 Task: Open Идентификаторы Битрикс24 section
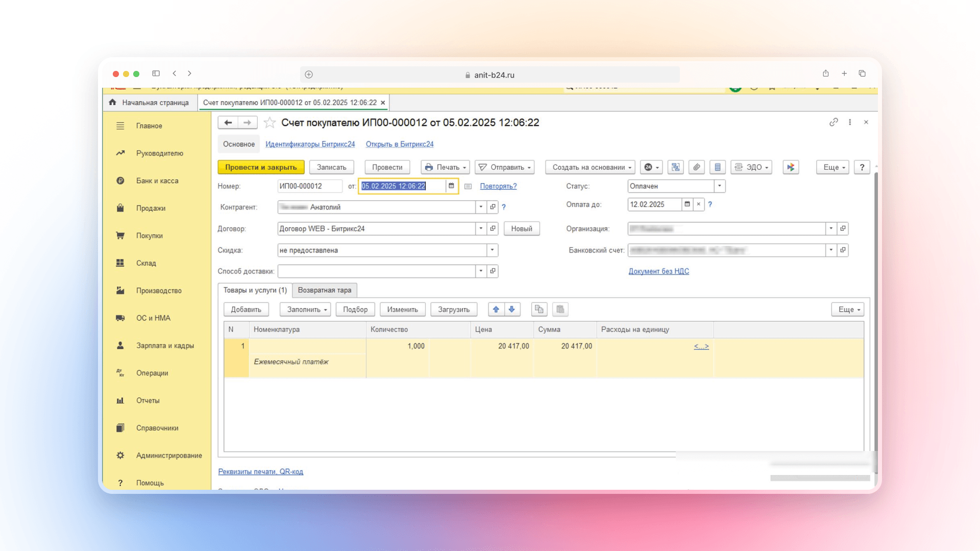point(310,144)
